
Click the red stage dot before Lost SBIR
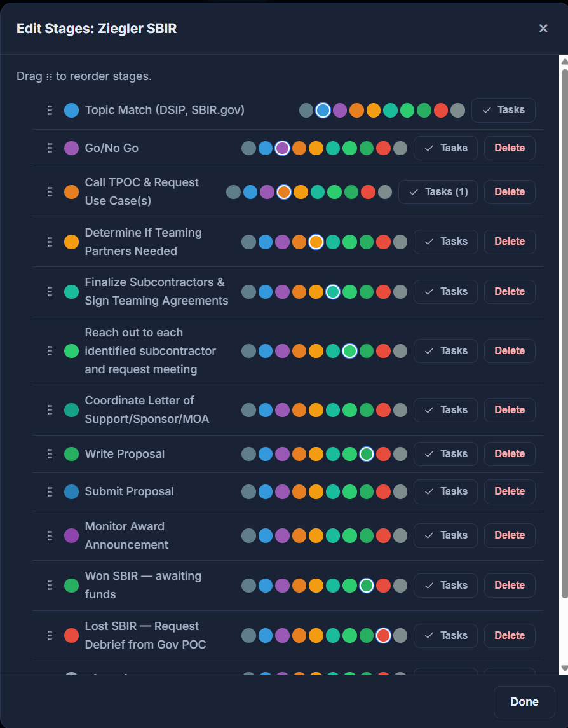tap(71, 636)
